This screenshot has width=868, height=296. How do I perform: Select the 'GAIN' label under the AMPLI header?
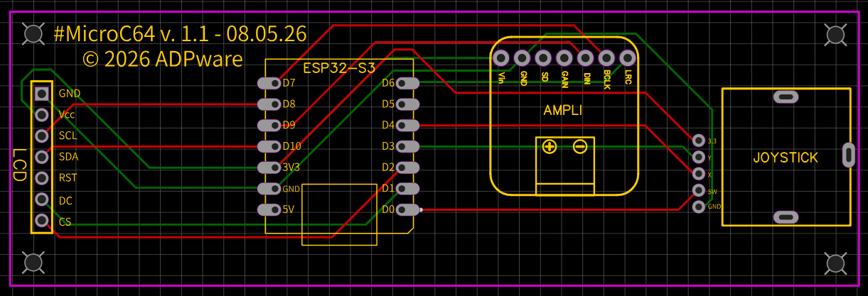tap(564, 79)
